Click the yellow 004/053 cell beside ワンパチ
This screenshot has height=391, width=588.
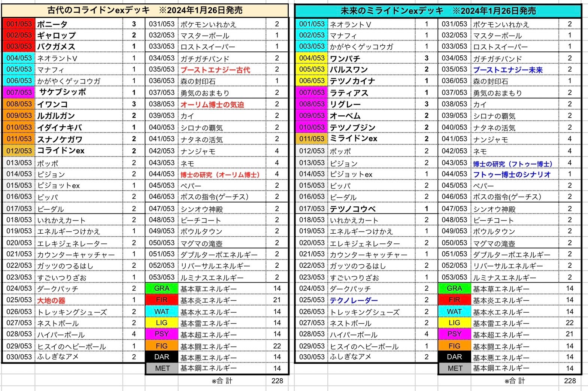[312, 58]
